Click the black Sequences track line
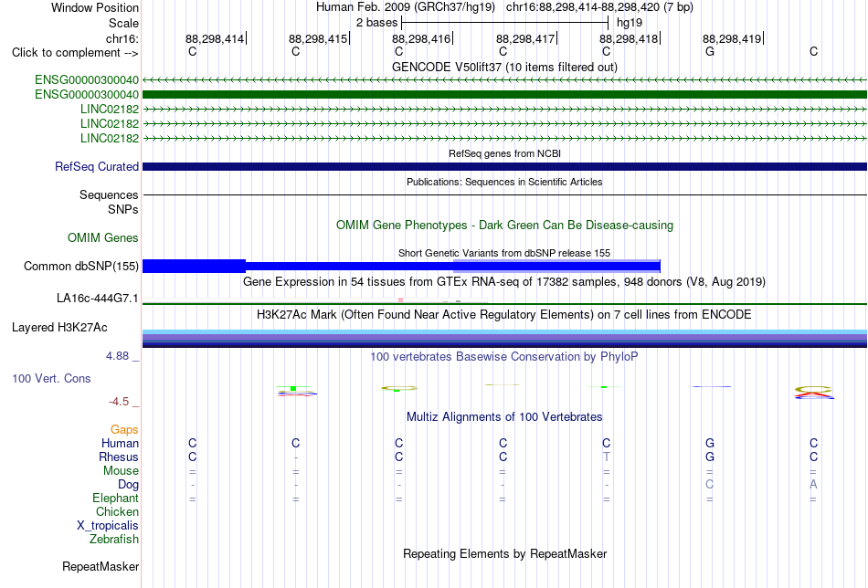 coord(504,194)
